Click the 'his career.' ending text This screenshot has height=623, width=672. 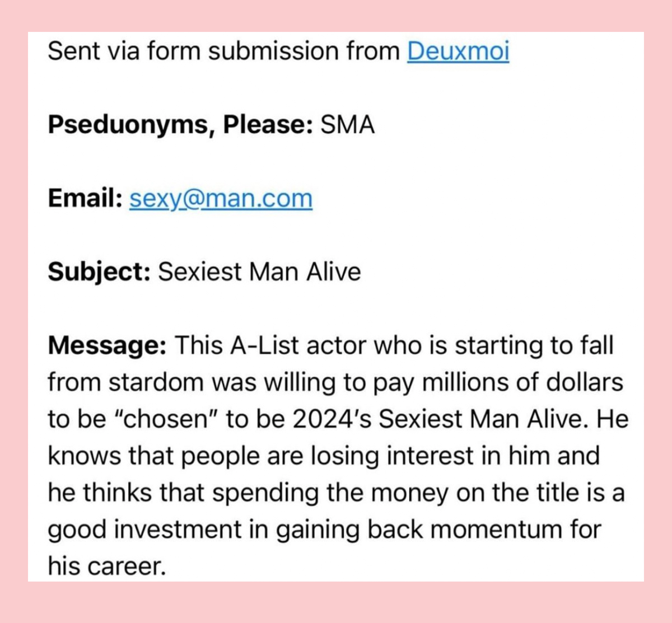click(x=108, y=566)
